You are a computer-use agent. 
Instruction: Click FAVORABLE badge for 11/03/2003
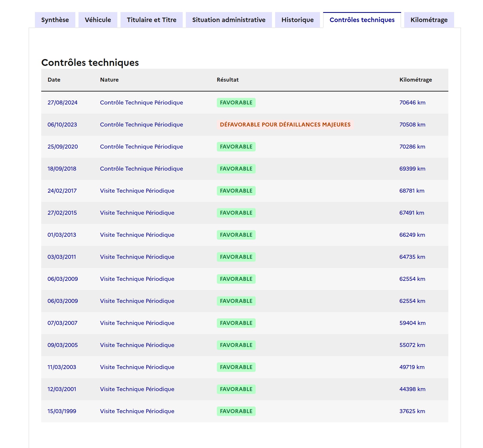click(x=236, y=367)
